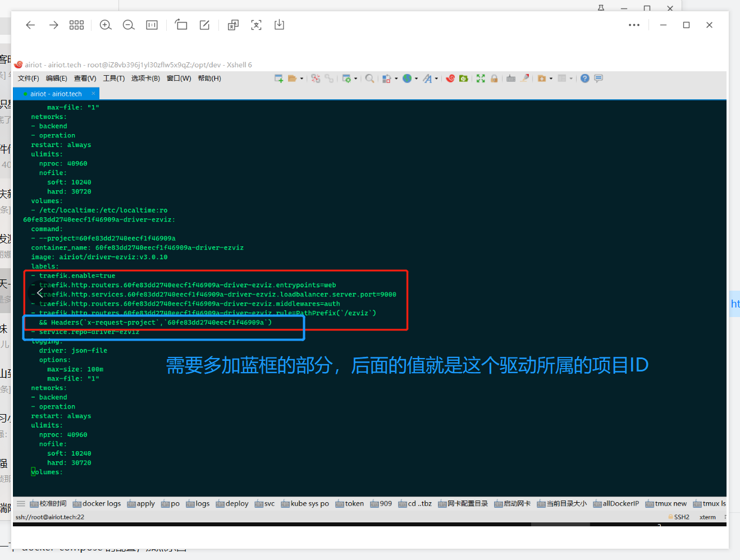Click Xshell font icon
Screen dimensions: 740x560
point(427,79)
